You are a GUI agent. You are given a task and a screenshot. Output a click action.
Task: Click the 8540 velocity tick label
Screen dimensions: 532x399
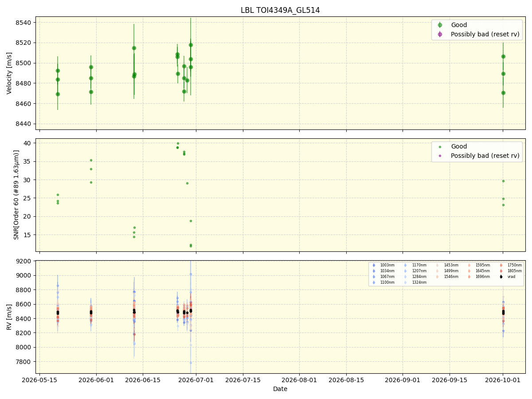tap(24, 23)
